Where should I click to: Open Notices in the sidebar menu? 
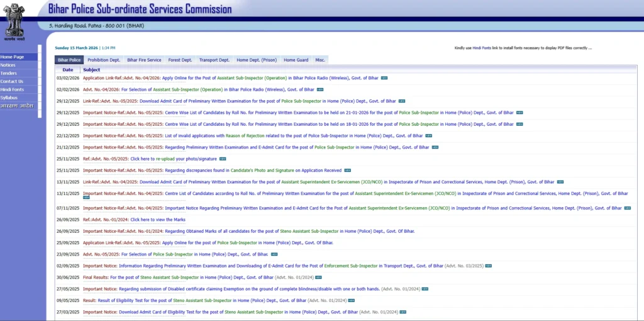[x=19, y=65]
